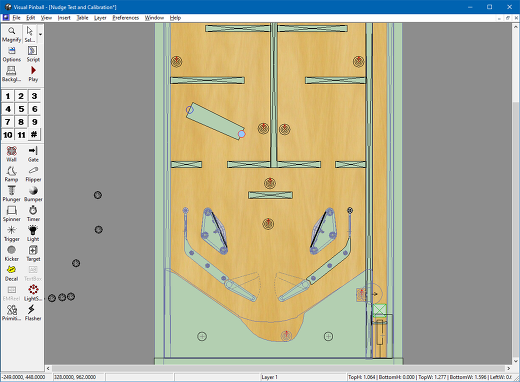Image resolution: width=520 pixels, height=382 pixels.
Task: Toggle layer 5 visibility
Action: (x=21, y=109)
